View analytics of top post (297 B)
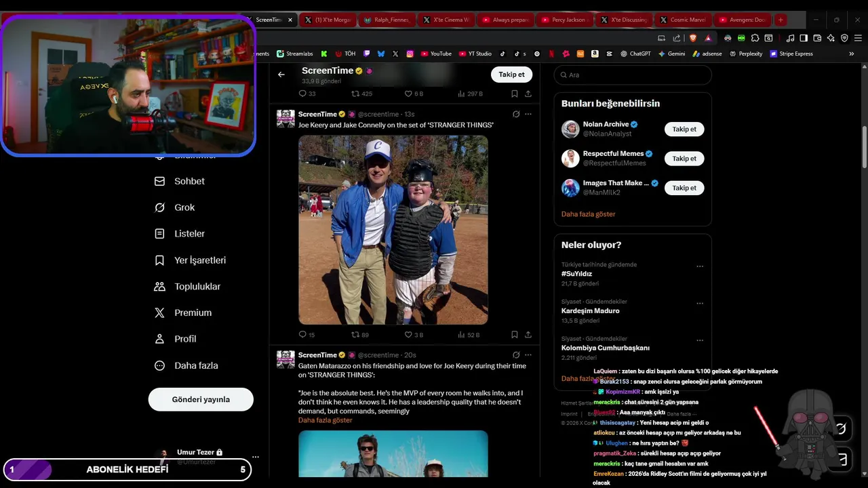The height and width of the screenshot is (488, 868). tap(470, 94)
